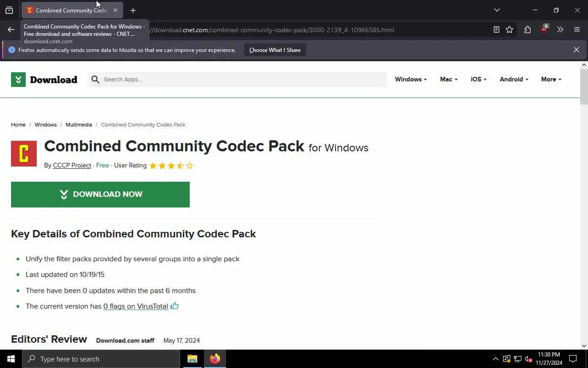Viewport: 588px width, 368px height.
Task: Click the page vertical scrollbar thumb
Action: click(584, 87)
